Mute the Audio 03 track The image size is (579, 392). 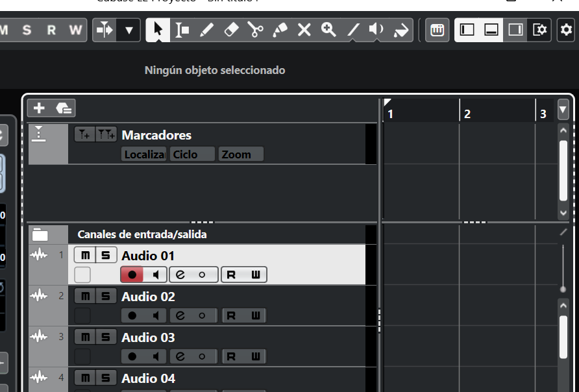pyautogui.click(x=85, y=337)
